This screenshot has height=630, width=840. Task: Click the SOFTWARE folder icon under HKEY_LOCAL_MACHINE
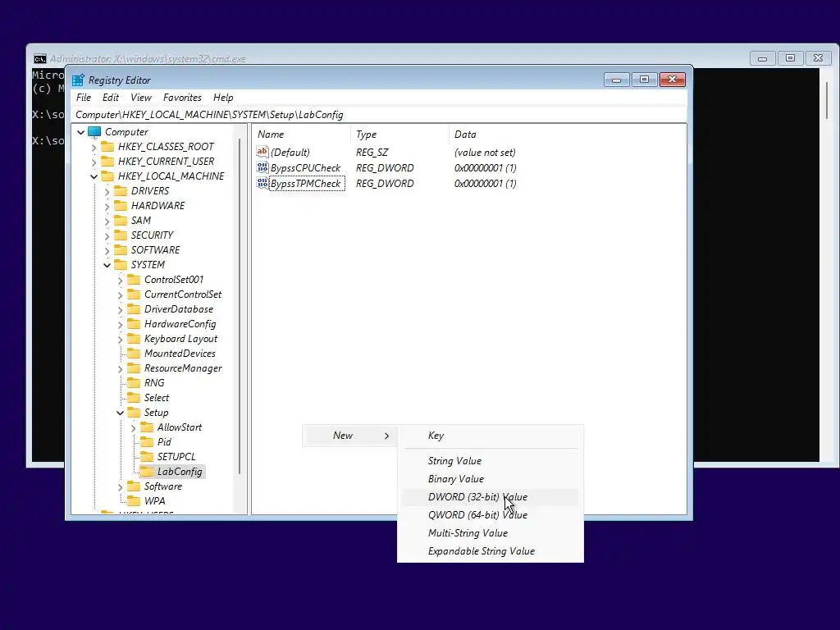[x=121, y=249]
